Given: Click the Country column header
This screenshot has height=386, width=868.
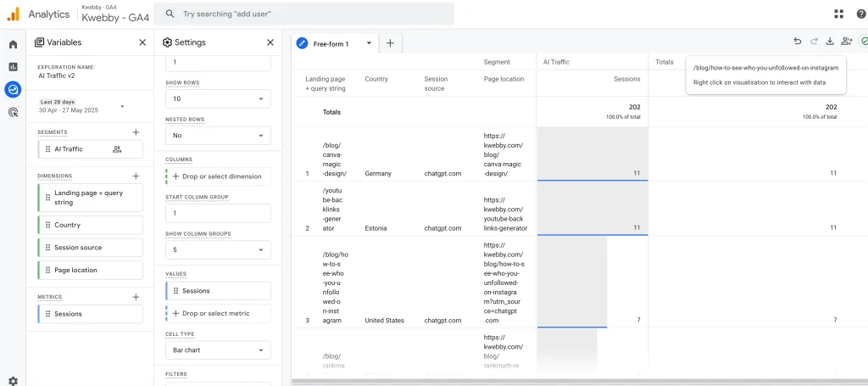Looking at the screenshot, I should [376, 79].
